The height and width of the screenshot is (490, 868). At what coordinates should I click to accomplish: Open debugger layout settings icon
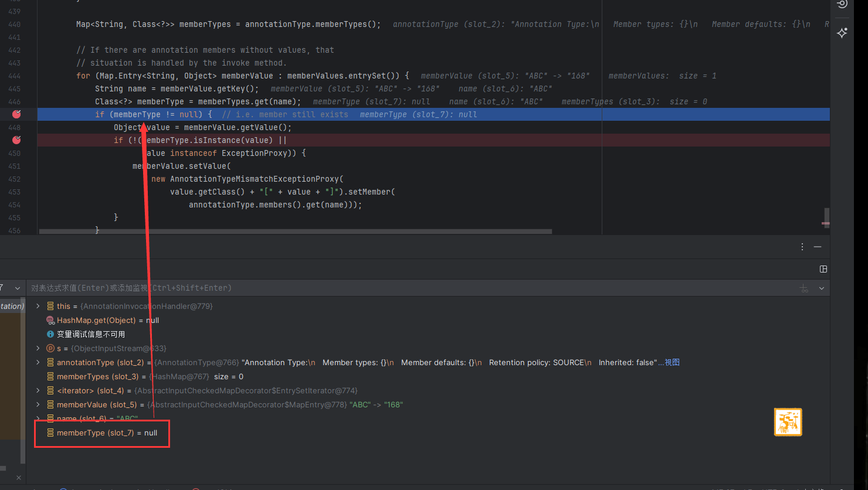tap(823, 269)
